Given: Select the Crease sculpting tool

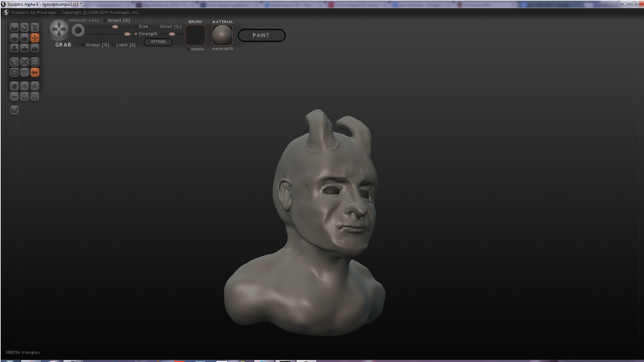Looking at the screenshot, I should (14, 27).
